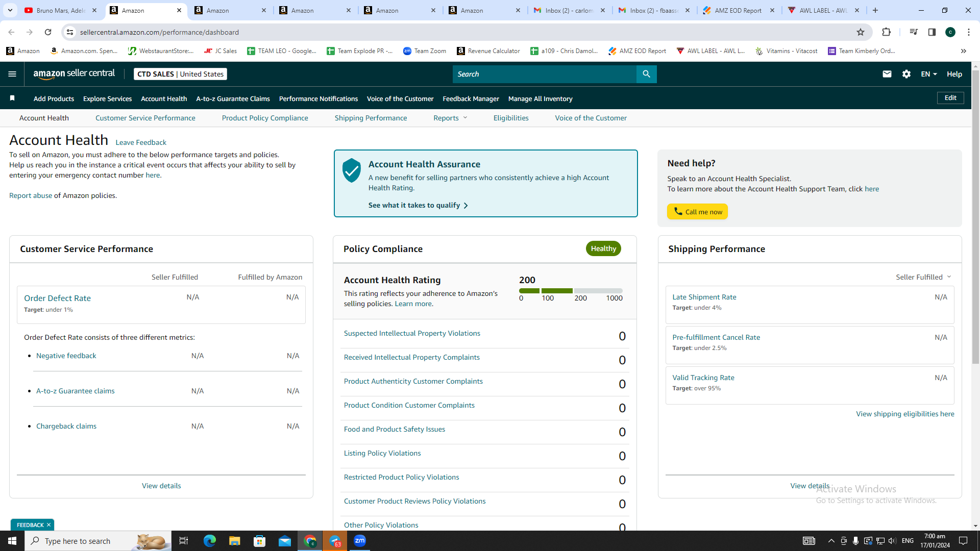
Task: Click the Leave Feedback link
Action: (x=141, y=142)
